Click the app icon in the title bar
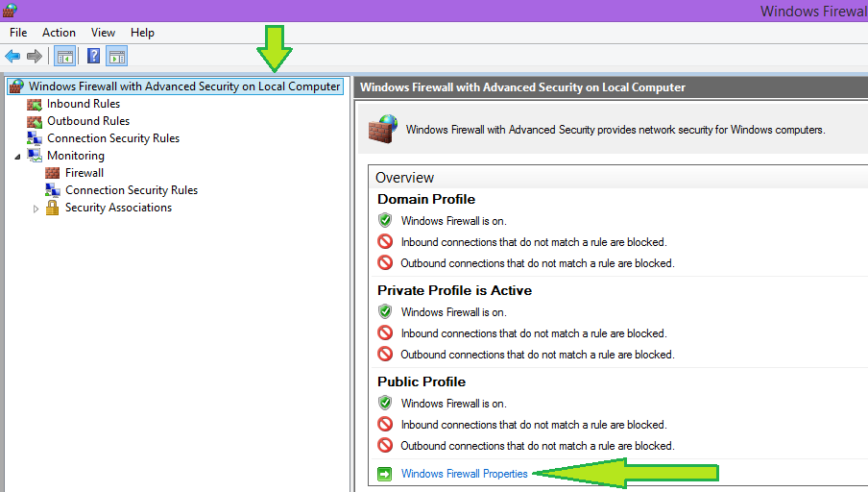Viewport: 868px width, 492px height. [10, 10]
